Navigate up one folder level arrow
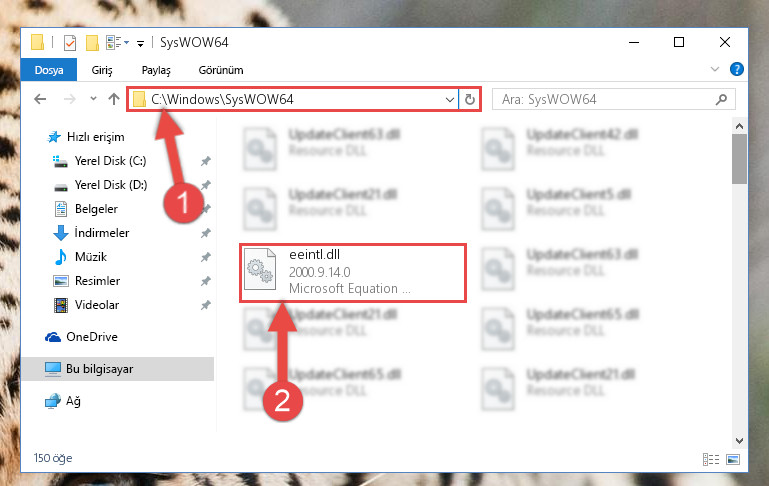This screenshot has height=486, width=769. [x=114, y=100]
